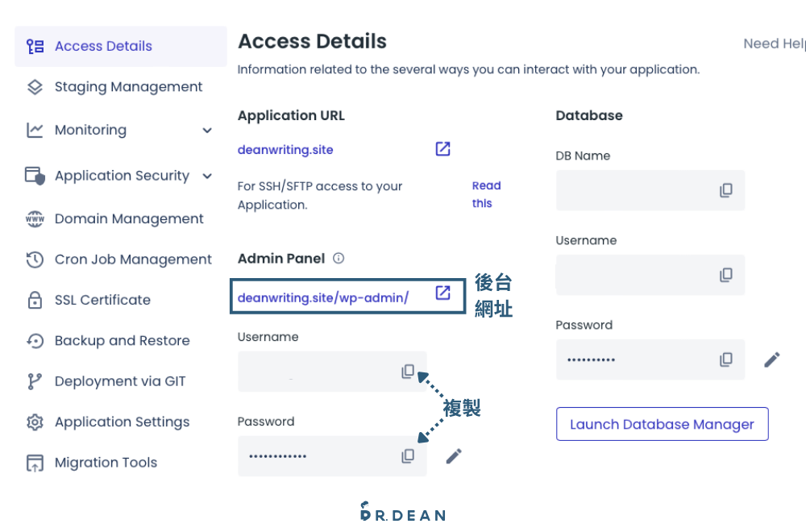Viewport: 806px width, 532px height.
Task: Follow the Read this SSH link
Action: click(x=486, y=194)
